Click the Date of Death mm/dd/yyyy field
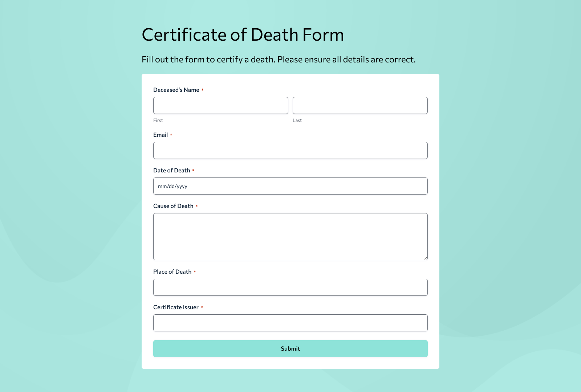This screenshot has width=581, height=392. click(290, 186)
